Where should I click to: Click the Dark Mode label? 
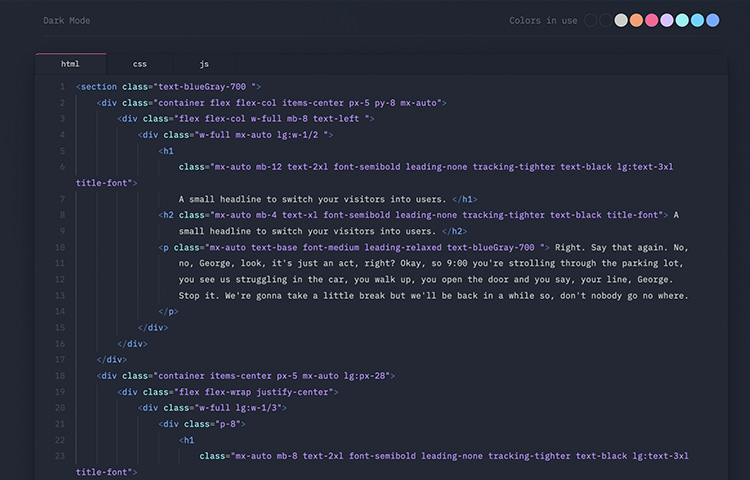click(x=66, y=21)
